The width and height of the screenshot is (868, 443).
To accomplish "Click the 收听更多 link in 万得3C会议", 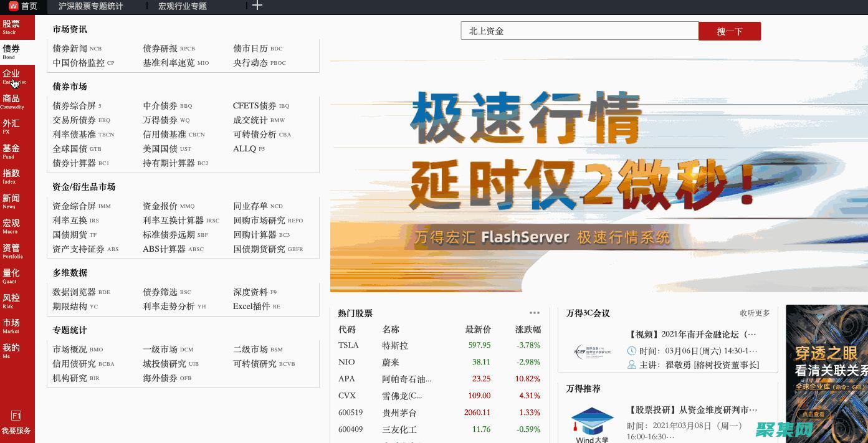I will coord(754,313).
